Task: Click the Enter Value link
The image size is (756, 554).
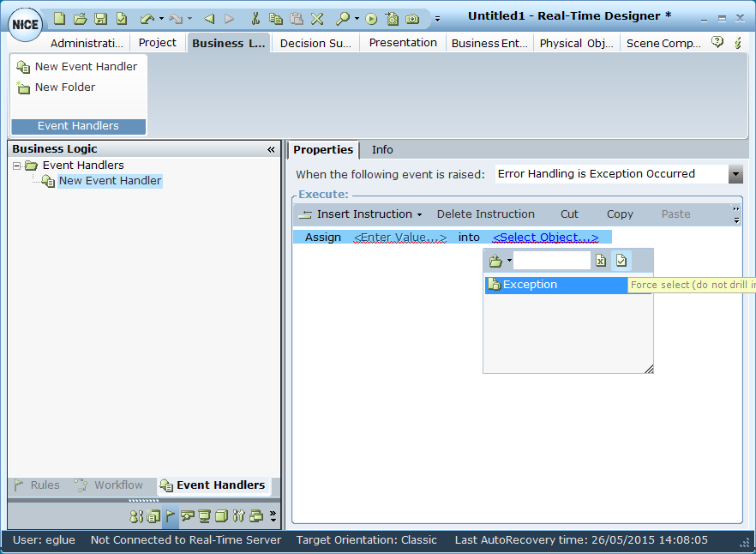Action: pyautogui.click(x=399, y=238)
